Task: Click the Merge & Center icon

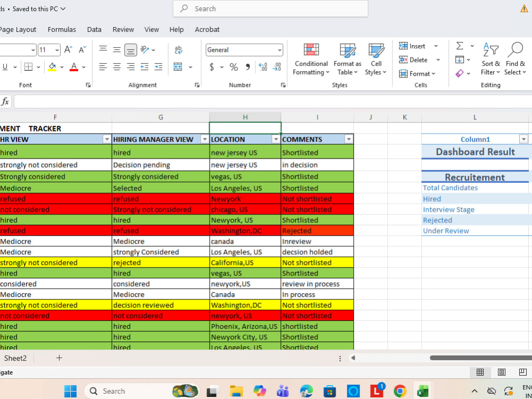Action: click(x=178, y=67)
